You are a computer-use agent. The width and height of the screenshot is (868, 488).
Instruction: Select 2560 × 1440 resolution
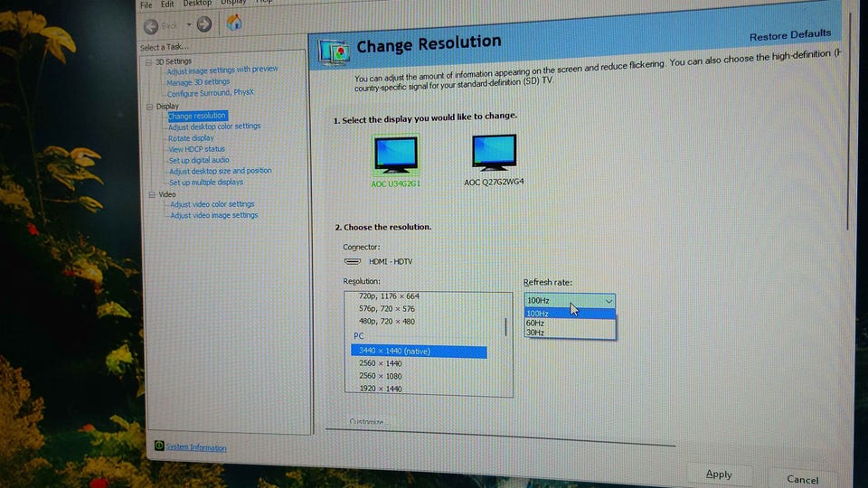pyautogui.click(x=381, y=364)
